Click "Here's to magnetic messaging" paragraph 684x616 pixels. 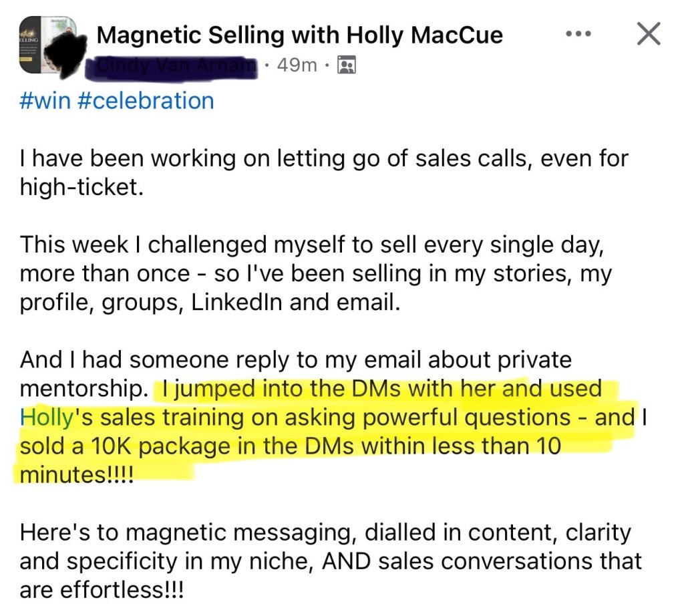click(x=331, y=561)
